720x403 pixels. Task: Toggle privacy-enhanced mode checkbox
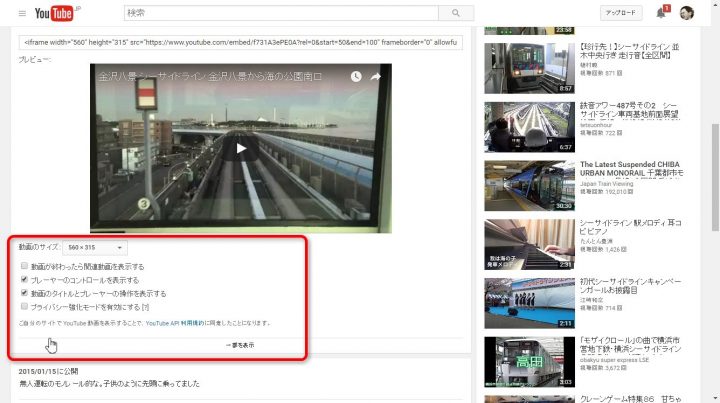point(24,306)
